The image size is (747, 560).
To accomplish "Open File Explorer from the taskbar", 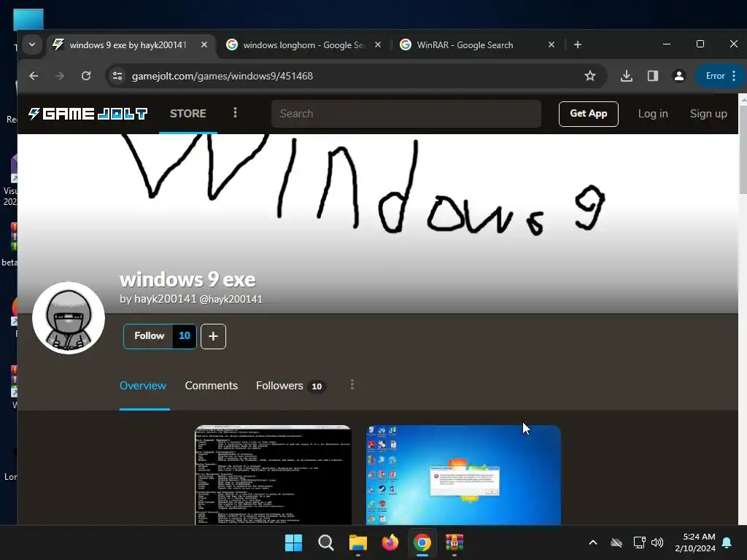I will coord(357,542).
